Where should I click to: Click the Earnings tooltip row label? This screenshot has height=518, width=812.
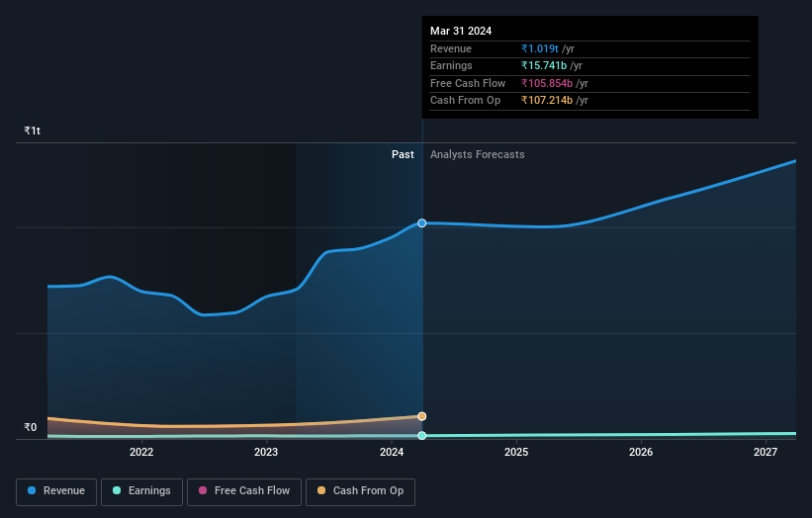point(451,65)
